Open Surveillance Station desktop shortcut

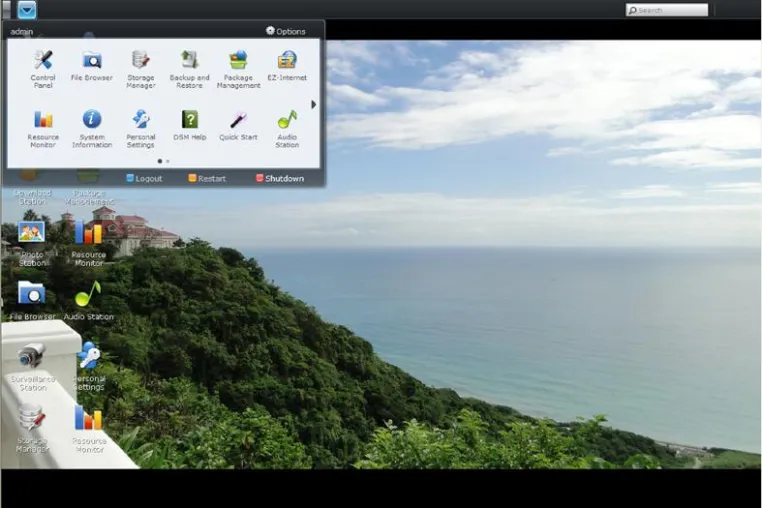33,367
